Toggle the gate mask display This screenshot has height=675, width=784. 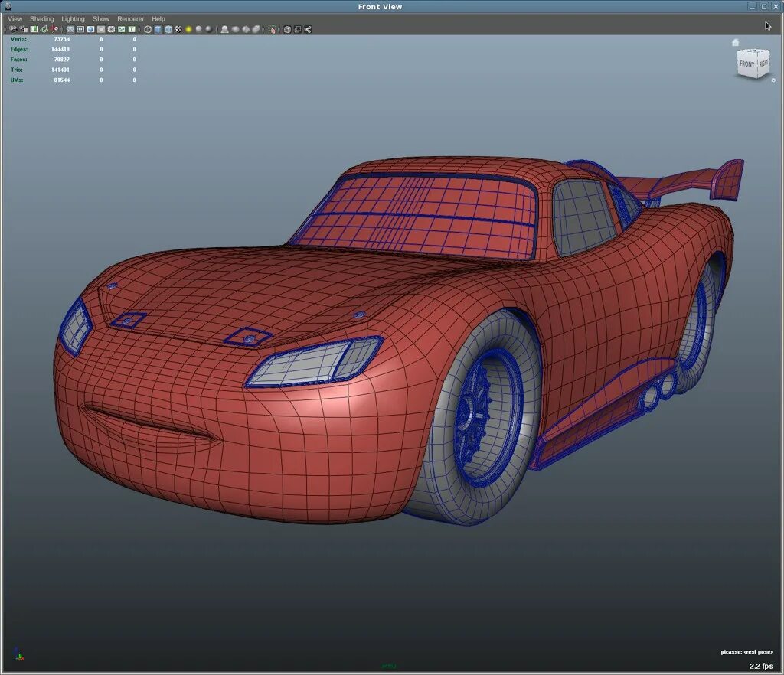coord(101,30)
